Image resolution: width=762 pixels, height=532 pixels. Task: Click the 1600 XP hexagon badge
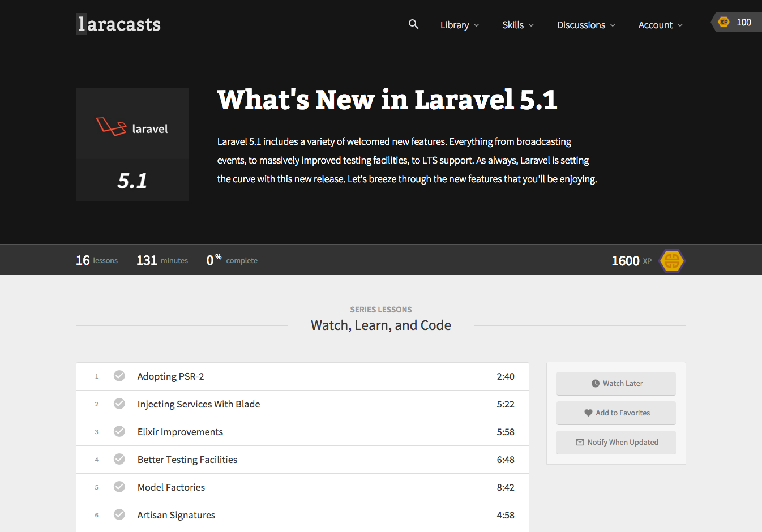click(672, 260)
